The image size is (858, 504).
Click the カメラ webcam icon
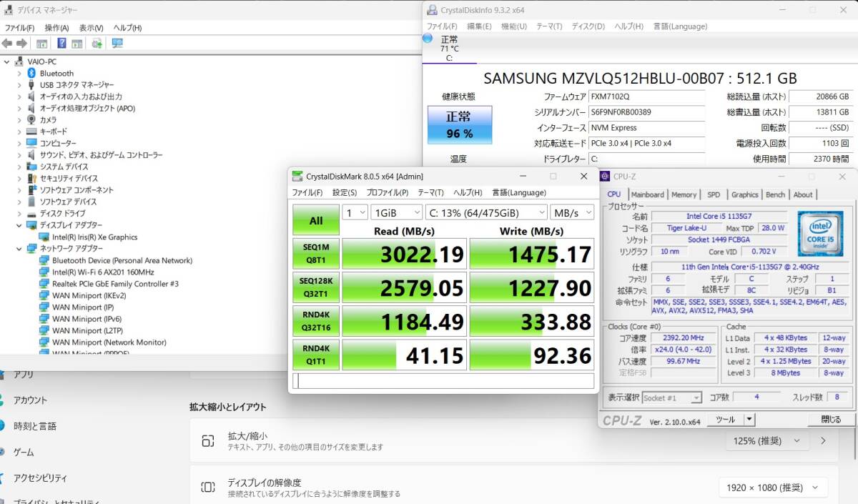[x=31, y=119]
